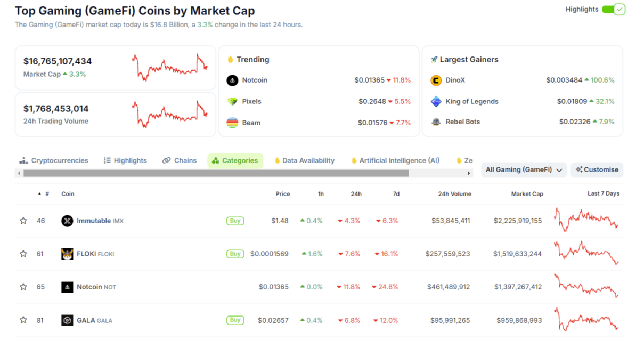The width and height of the screenshot is (644, 340).
Task: Sort by the 24h column header
Action: tap(356, 194)
